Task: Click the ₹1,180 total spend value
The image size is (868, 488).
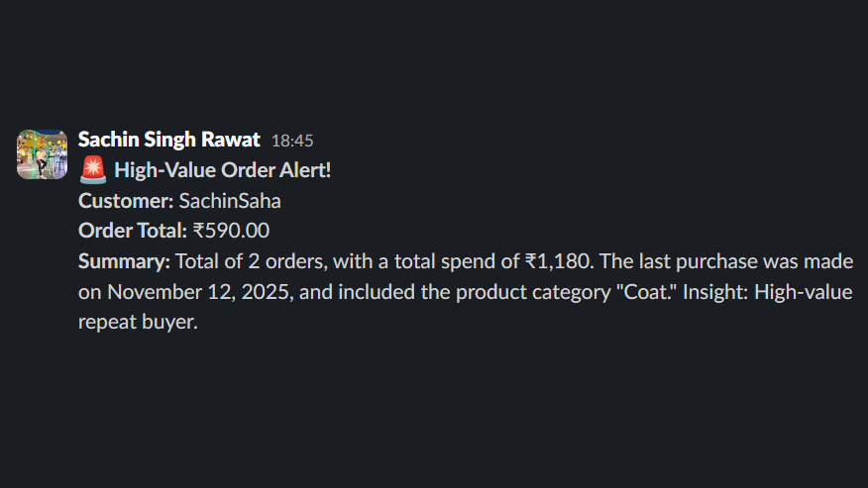Action: tap(558, 261)
